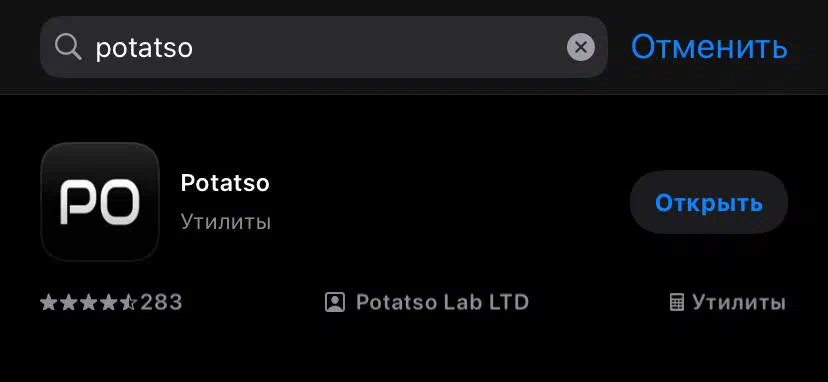Viewport: 828px width, 382px height.
Task: Click the developer person icon
Action: [x=335, y=302]
